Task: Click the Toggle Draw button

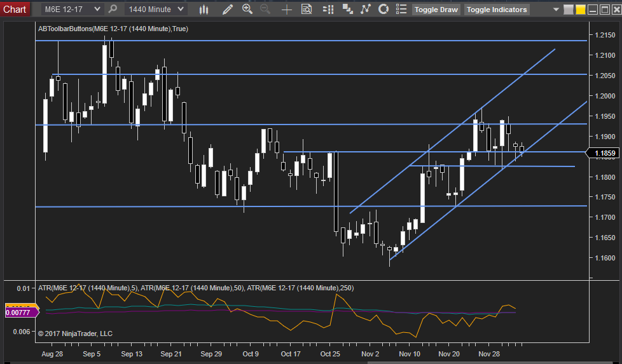Action: pos(436,10)
